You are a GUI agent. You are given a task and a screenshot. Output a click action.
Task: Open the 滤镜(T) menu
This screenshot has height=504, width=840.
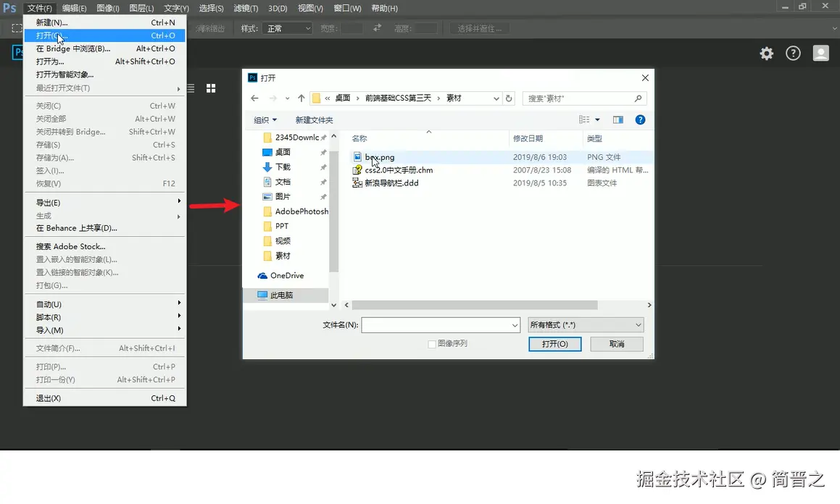[246, 8]
